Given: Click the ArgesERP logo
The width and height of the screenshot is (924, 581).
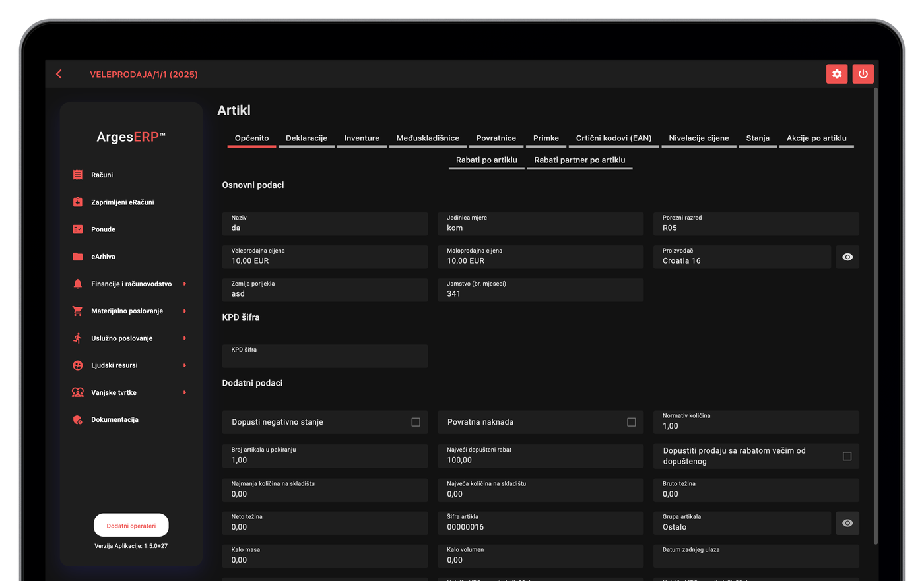Looking at the screenshot, I should tap(131, 137).
